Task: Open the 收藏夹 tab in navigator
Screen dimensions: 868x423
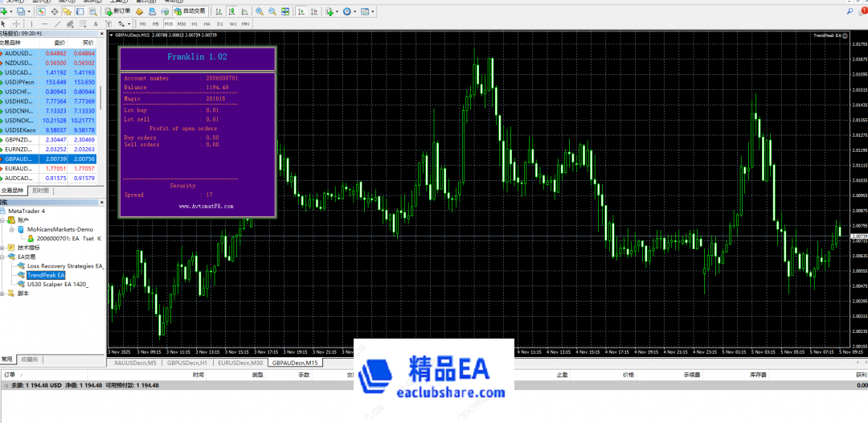Action: pos(31,359)
